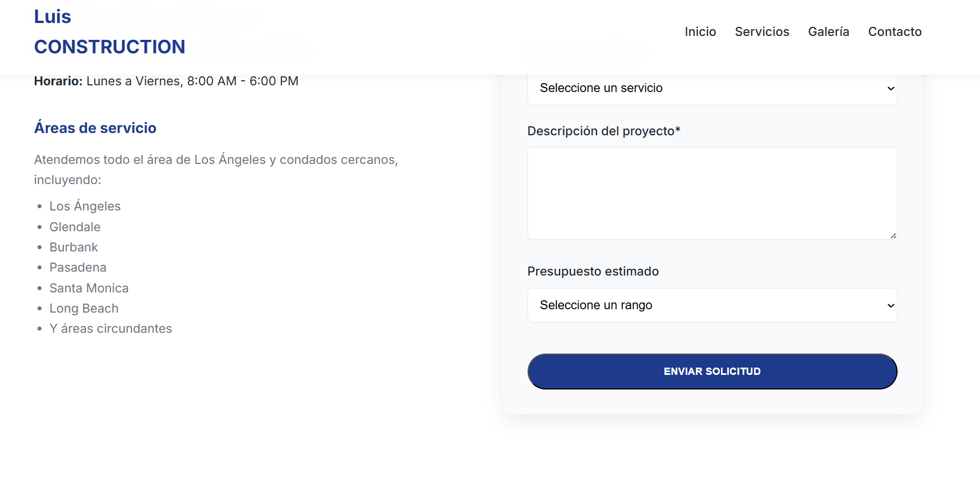This screenshot has width=980, height=486.
Task: Open the Inicio navigation menu item
Action: [700, 32]
